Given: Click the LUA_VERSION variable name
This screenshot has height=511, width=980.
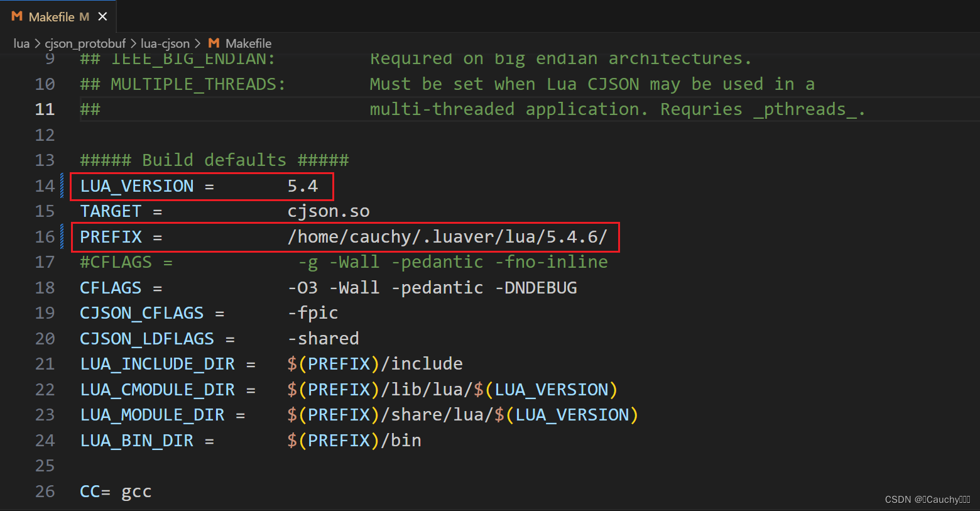Looking at the screenshot, I should [x=137, y=186].
